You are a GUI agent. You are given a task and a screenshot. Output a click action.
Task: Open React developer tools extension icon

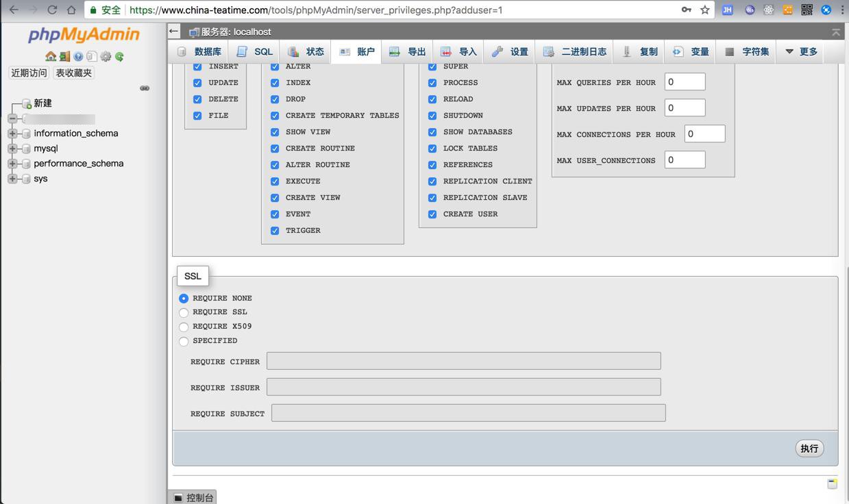pos(768,10)
